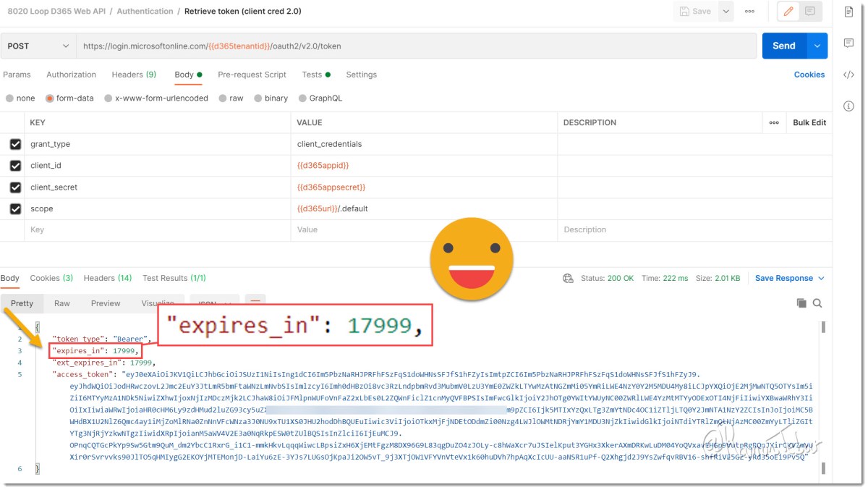
Task: Expand the Send button dropdown arrow
Action: pos(817,46)
